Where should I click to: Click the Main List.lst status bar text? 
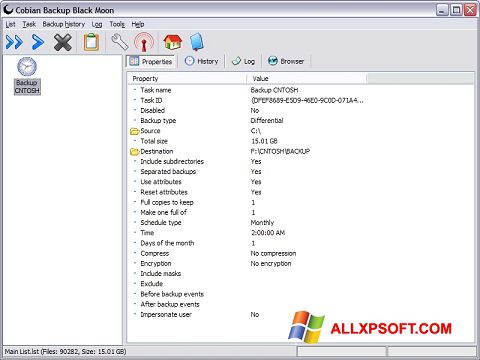coord(65,352)
